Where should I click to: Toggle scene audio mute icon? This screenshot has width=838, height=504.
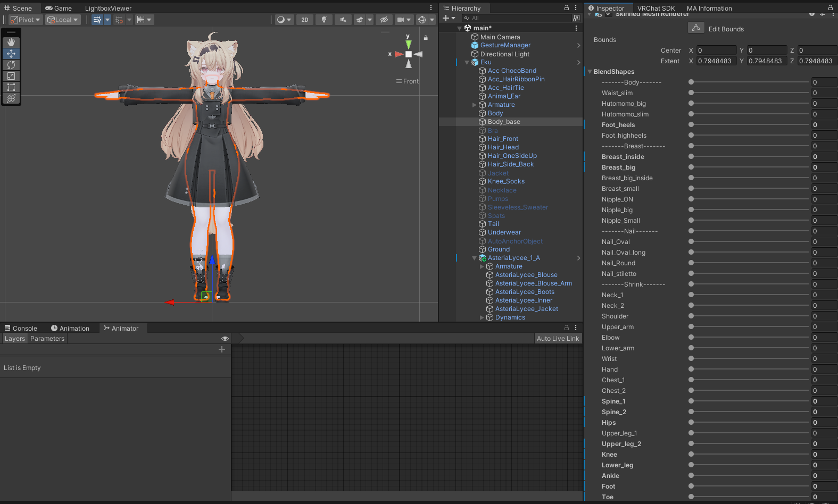coord(343,20)
